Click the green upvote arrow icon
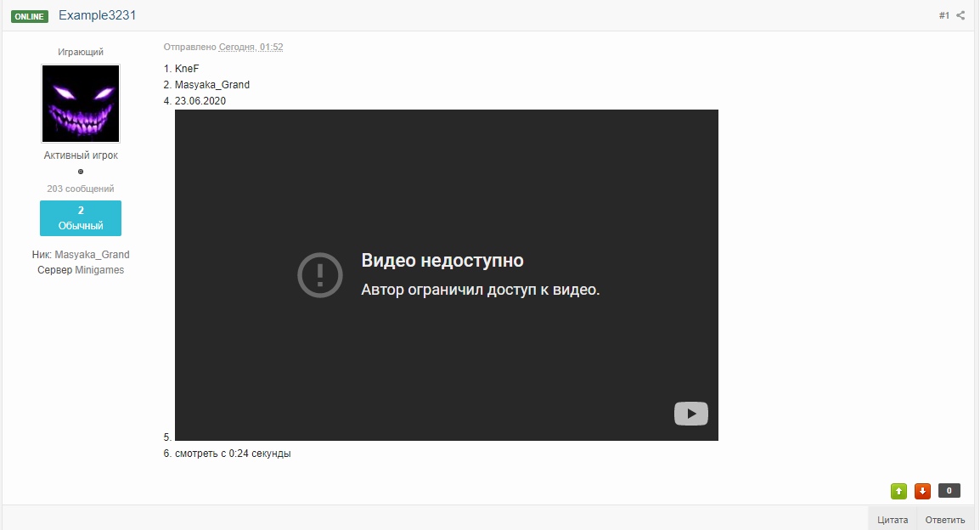The image size is (980, 530). point(898,491)
